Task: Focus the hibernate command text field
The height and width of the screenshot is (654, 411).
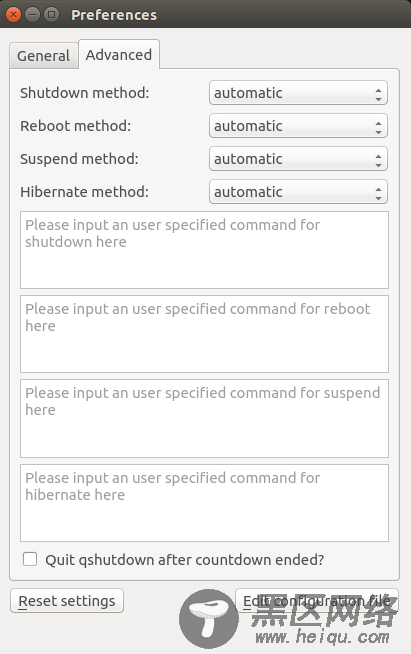Action: [204, 503]
